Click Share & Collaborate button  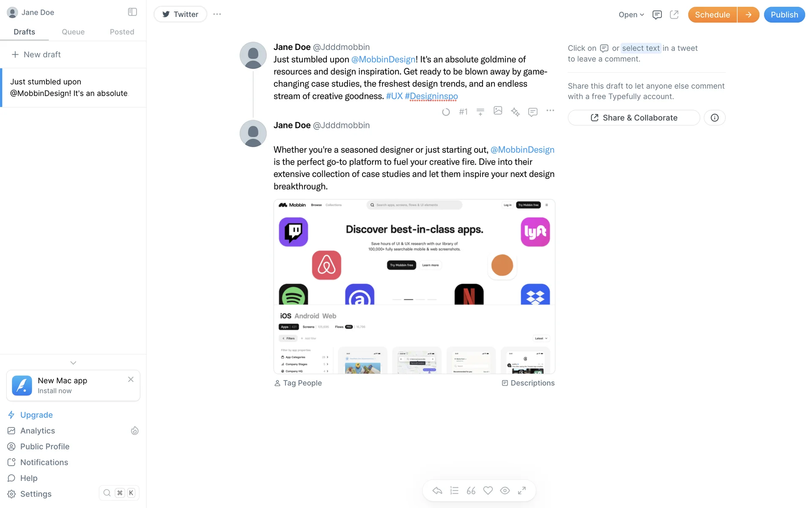click(634, 118)
